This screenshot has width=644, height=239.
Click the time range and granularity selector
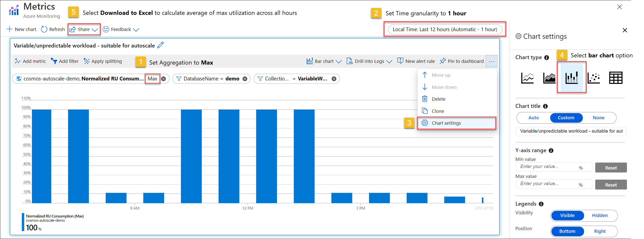click(445, 29)
